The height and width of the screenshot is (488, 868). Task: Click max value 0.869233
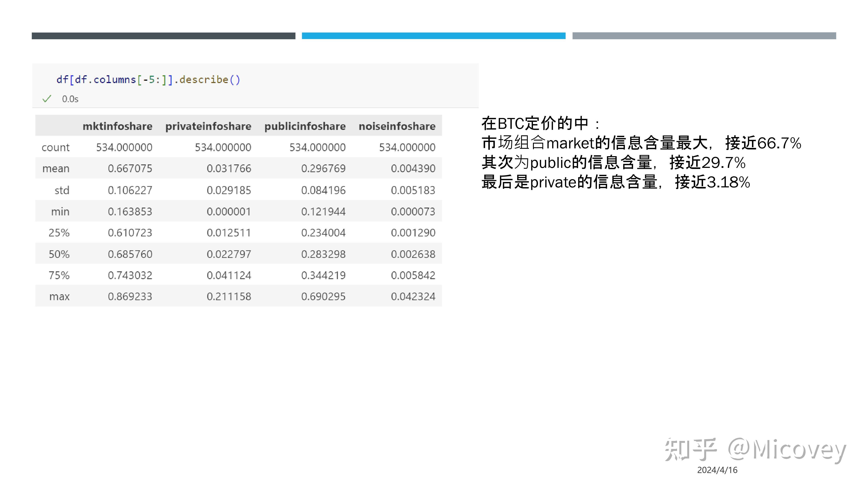pos(130,297)
